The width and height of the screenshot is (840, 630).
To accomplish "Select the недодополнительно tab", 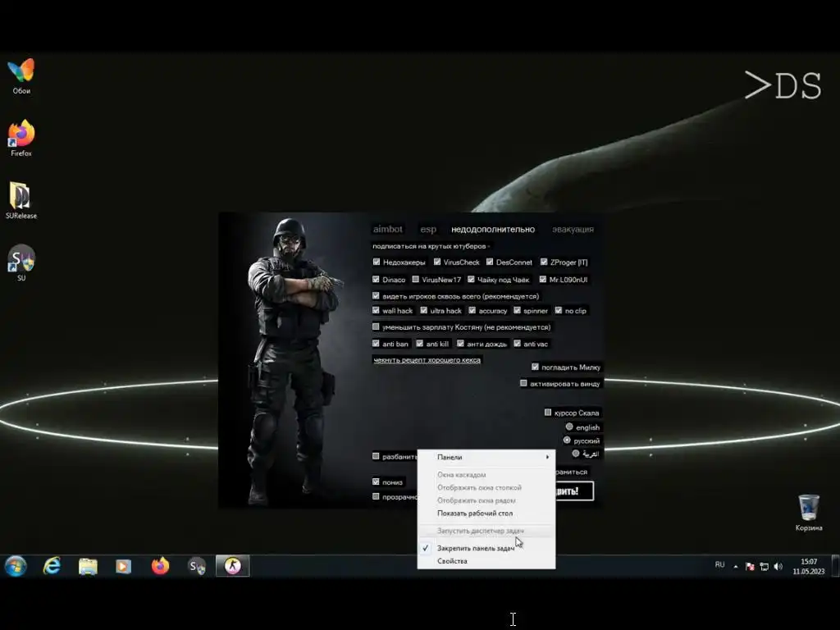I will 493,230.
